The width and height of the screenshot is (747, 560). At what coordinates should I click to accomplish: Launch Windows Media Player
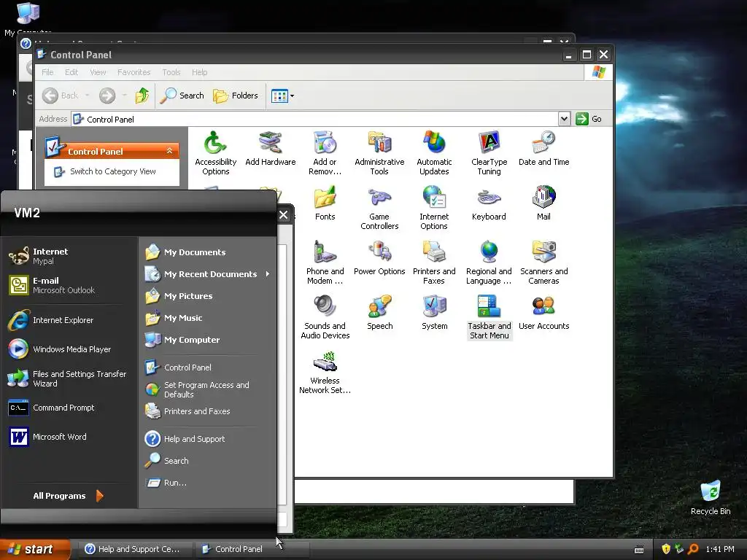[x=69, y=349]
